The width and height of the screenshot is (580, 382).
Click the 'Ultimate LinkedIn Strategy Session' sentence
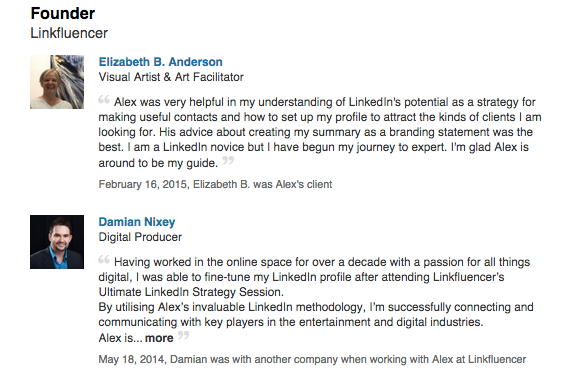click(191, 292)
